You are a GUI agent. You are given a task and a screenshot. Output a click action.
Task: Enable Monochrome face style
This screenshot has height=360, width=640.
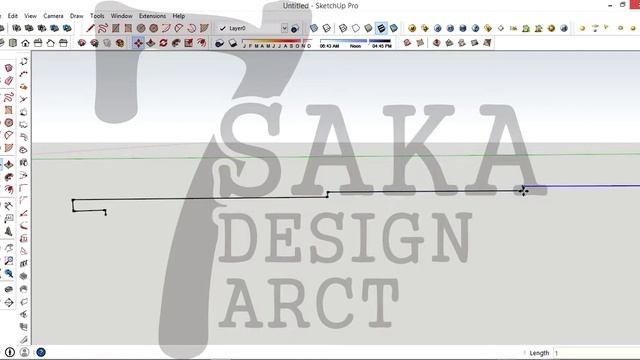394,28
